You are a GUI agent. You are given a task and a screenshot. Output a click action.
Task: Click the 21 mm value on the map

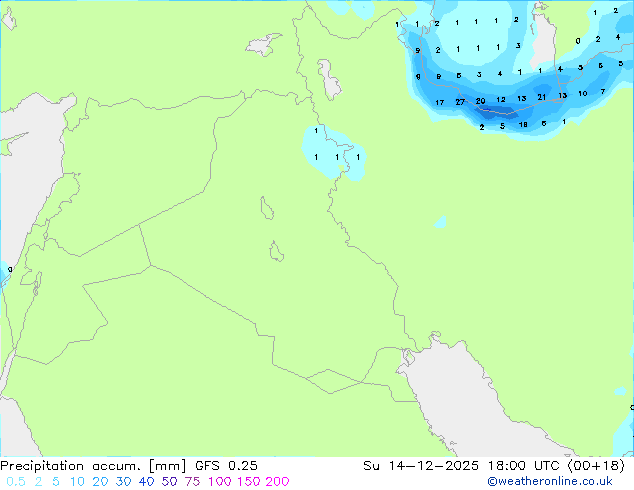point(542,97)
